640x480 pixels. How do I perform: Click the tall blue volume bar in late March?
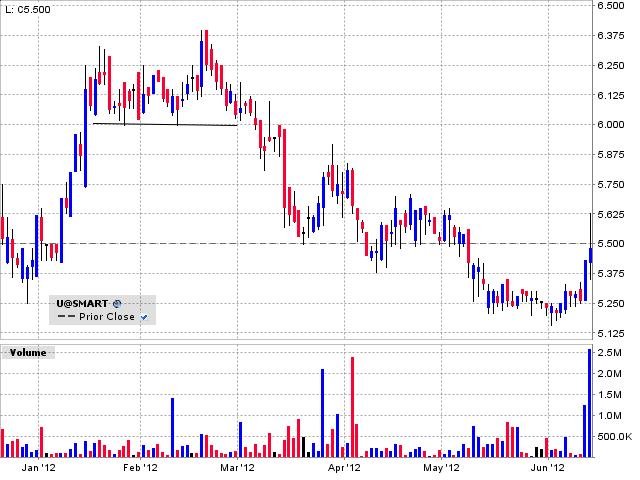point(322,412)
